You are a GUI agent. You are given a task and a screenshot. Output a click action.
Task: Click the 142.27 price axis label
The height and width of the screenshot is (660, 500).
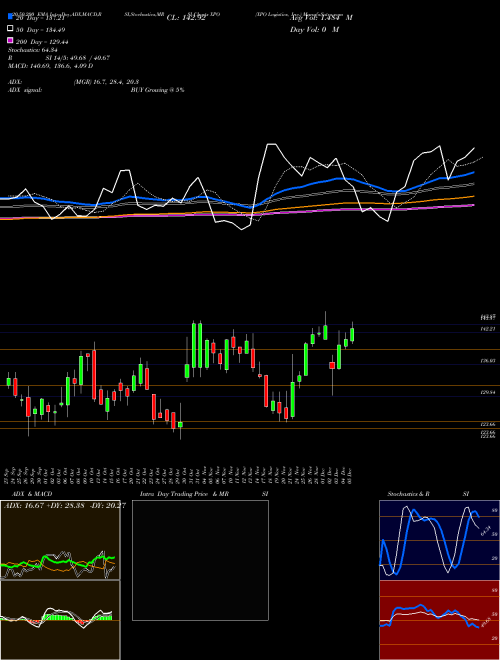tap(488, 329)
